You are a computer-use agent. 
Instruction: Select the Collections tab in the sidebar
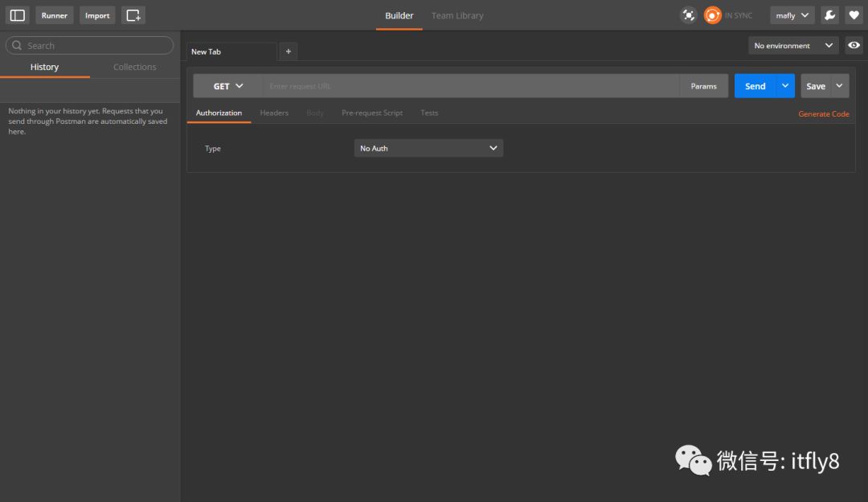click(134, 67)
